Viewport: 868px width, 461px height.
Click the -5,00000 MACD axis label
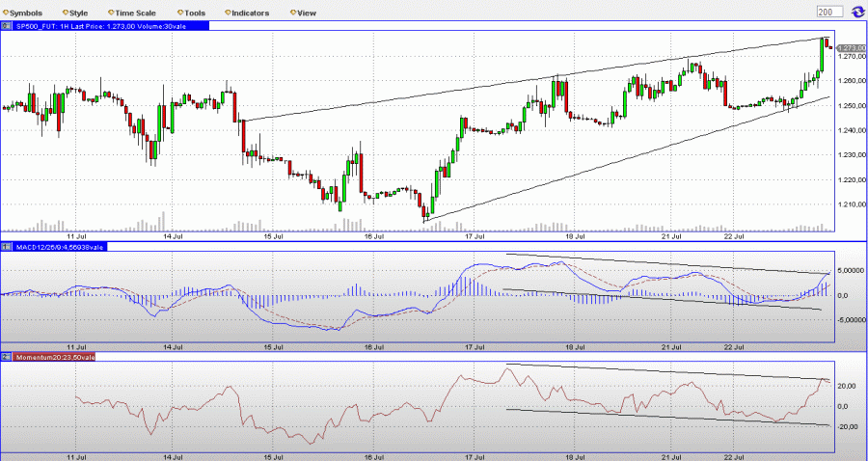click(851, 320)
